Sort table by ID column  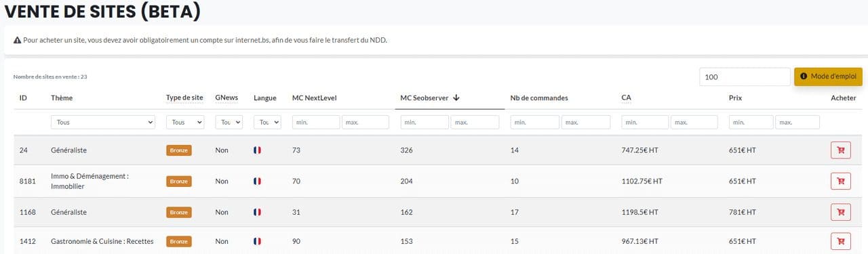coord(23,98)
